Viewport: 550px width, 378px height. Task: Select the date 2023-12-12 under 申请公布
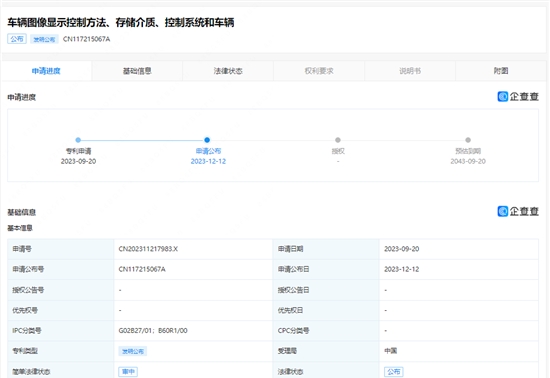point(208,161)
